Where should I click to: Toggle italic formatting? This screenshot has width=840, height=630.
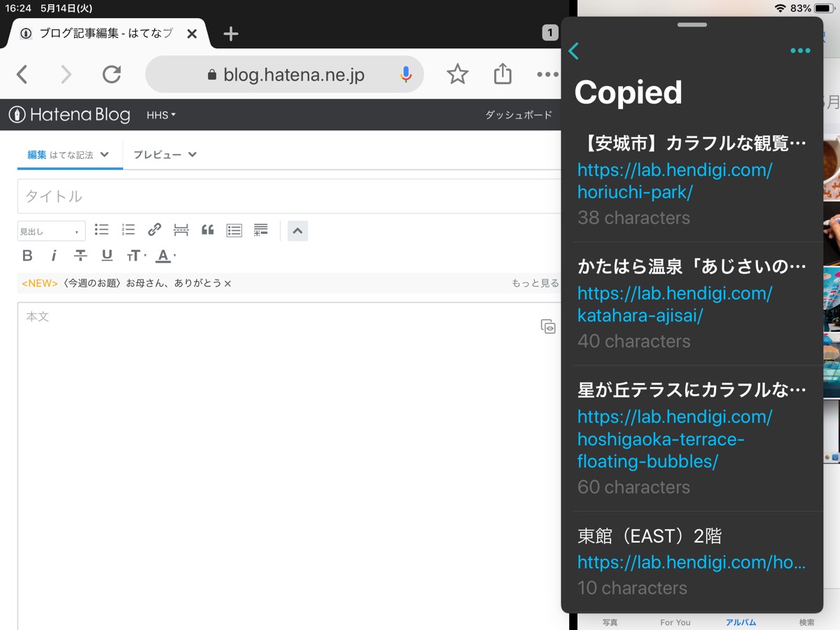[x=54, y=255]
